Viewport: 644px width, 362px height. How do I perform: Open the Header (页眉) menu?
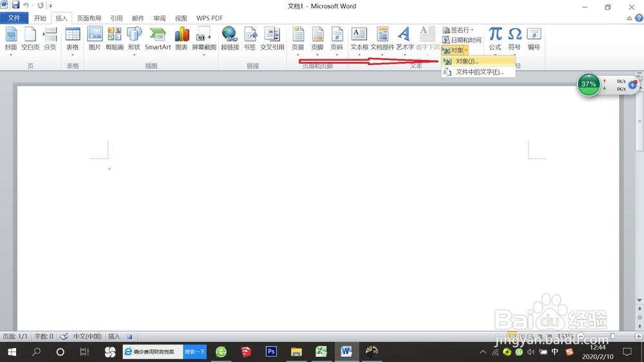(298, 40)
